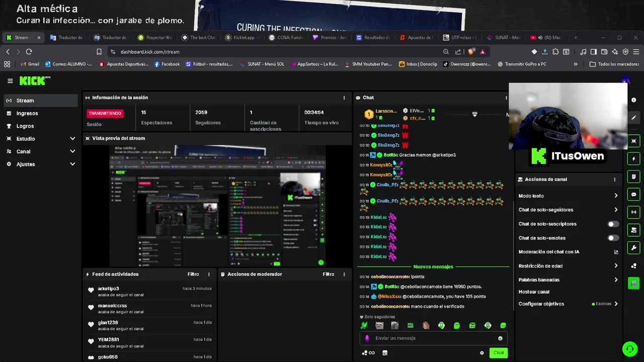Reload the browser page

coord(29,51)
